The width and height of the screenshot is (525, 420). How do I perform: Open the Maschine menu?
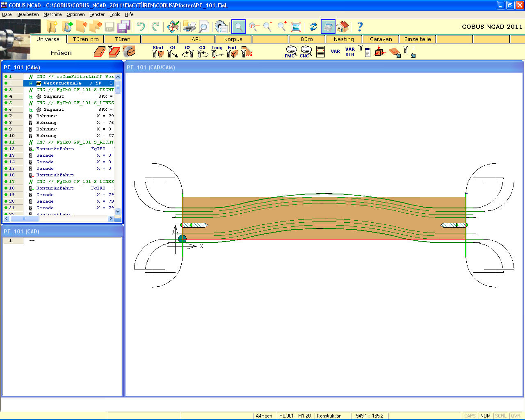[52, 14]
